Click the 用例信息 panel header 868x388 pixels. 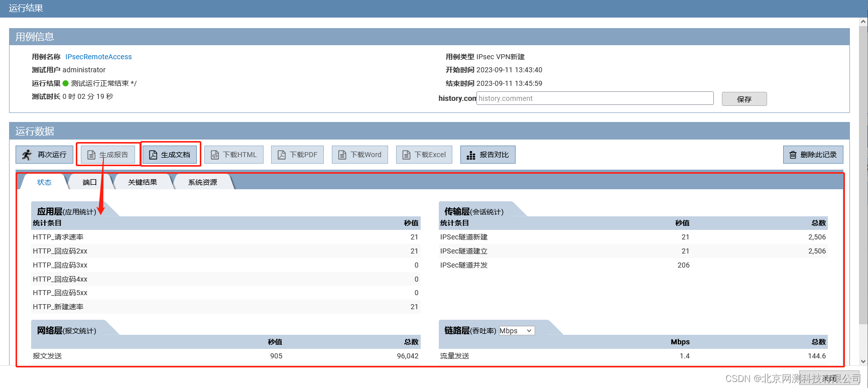429,37
